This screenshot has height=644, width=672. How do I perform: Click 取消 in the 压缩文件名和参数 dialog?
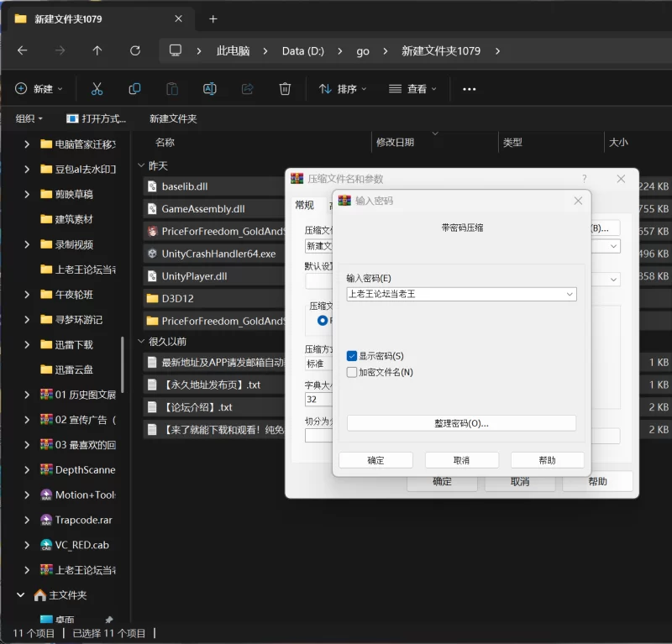(520, 482)
